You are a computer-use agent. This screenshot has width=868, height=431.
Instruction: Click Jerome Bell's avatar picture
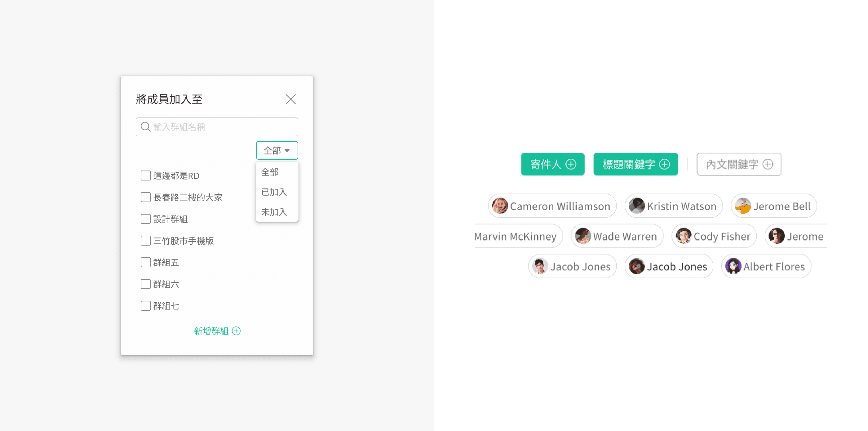click(x=743, y=206)
